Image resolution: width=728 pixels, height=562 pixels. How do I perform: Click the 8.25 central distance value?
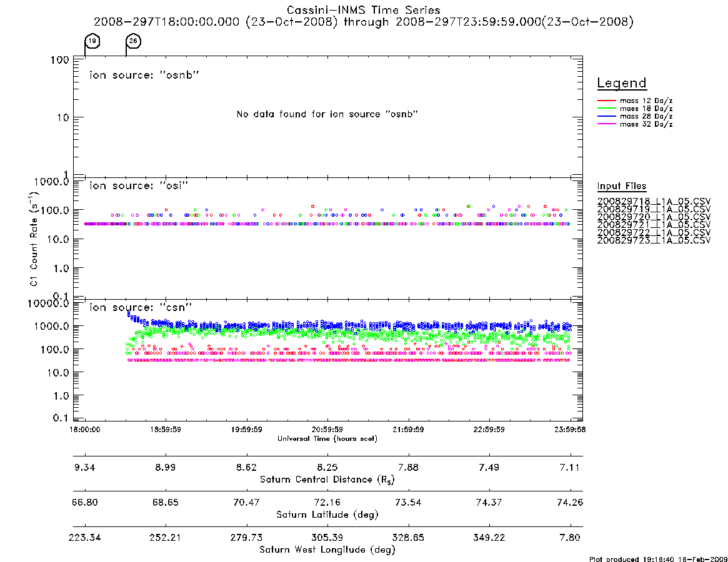327,467
